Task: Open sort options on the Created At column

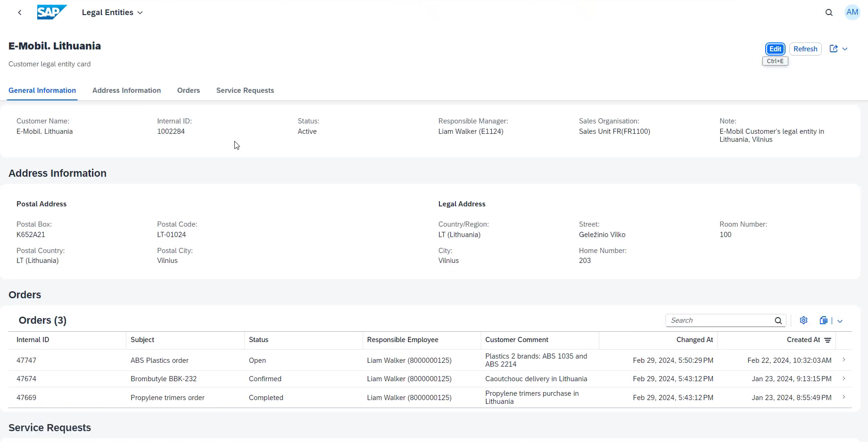Action: [x=828, y=340]
